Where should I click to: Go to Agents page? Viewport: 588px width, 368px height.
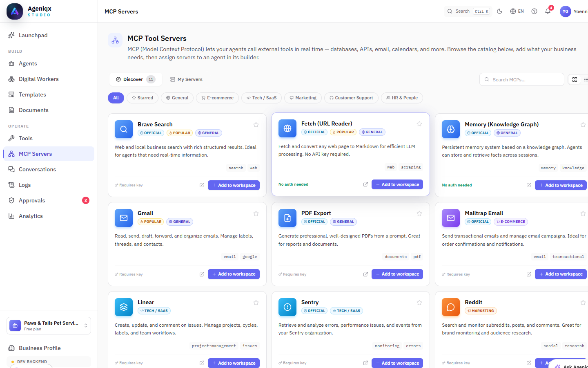(x=49, y=63)
